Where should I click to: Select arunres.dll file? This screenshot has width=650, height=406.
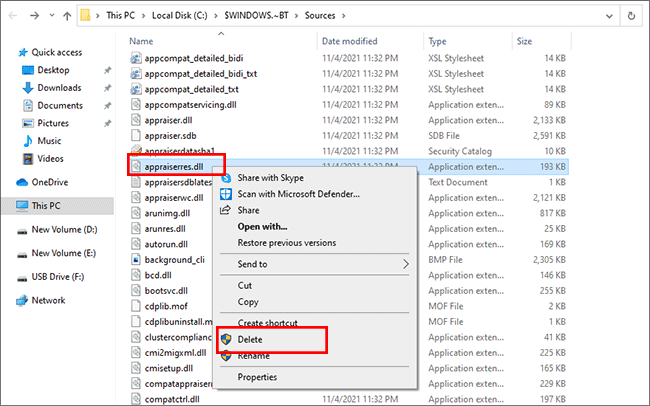coord(165,229)
